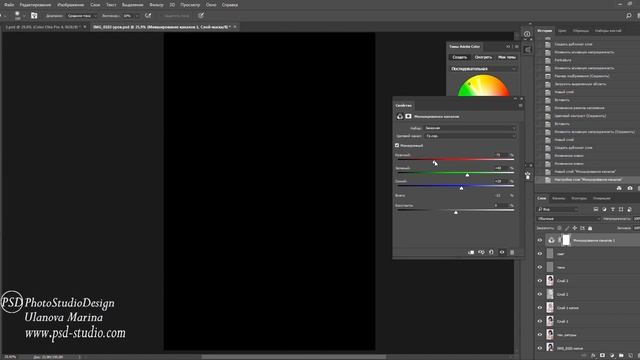The image size is (640, 360).
Task: Open the Изображение menu
Action: point(70,5)
